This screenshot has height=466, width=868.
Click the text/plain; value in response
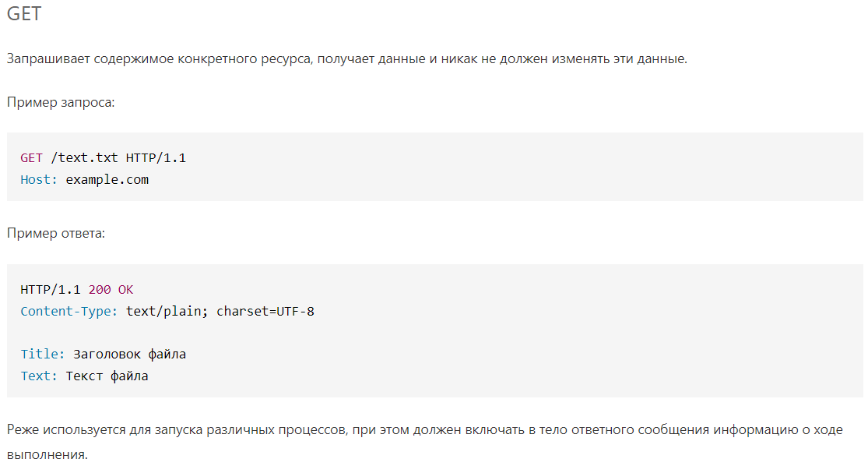pos(167,312)
